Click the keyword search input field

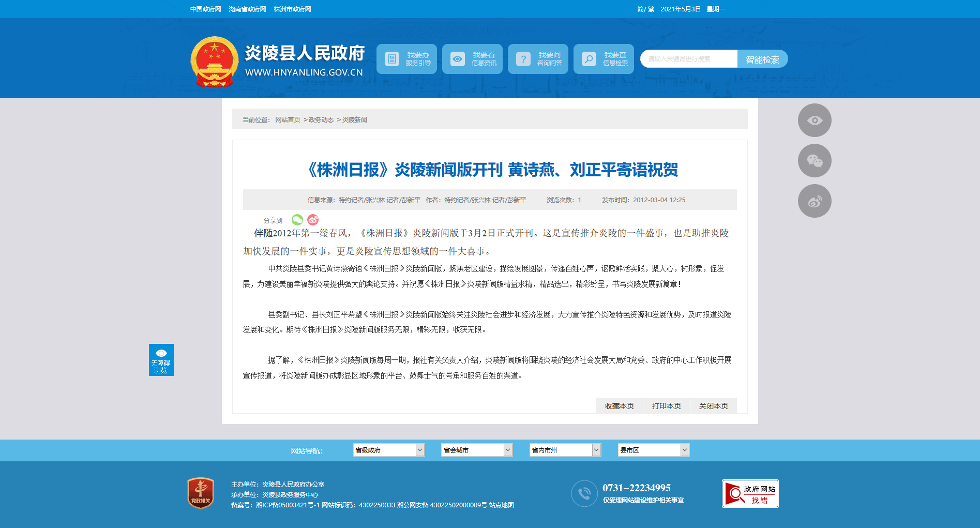688,59
